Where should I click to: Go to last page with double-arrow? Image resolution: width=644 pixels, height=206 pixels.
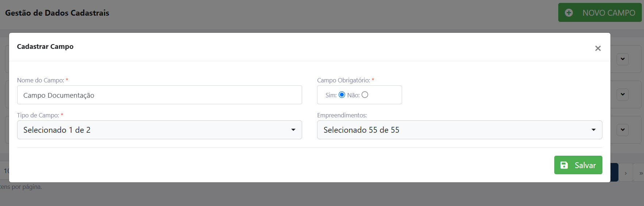coord(640,173)
